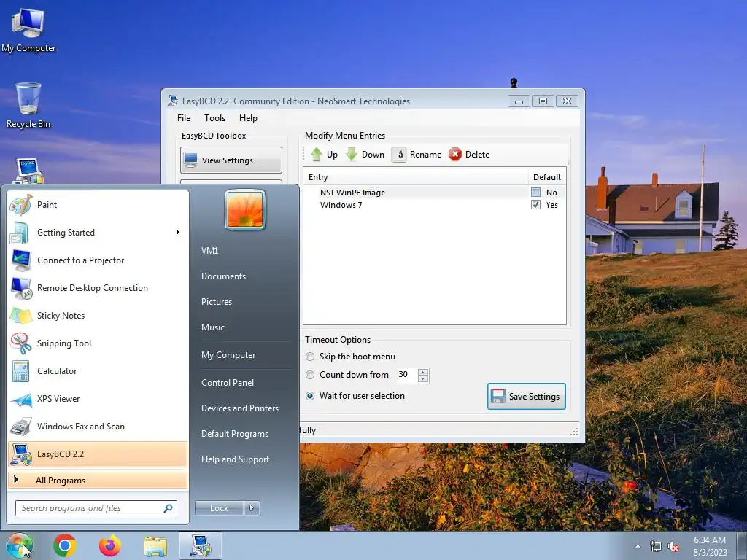Open Control Panel
Screen dimensions: 747x560
coord(228,382)
